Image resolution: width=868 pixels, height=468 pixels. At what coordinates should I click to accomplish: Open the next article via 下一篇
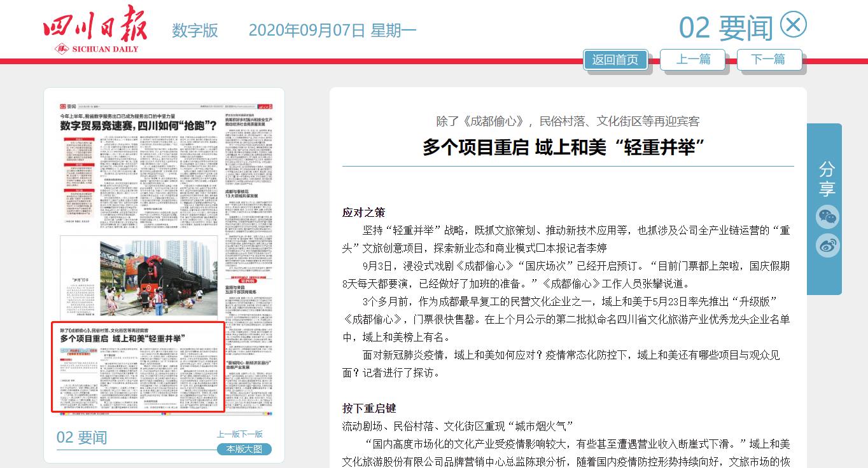click(769, 59)
